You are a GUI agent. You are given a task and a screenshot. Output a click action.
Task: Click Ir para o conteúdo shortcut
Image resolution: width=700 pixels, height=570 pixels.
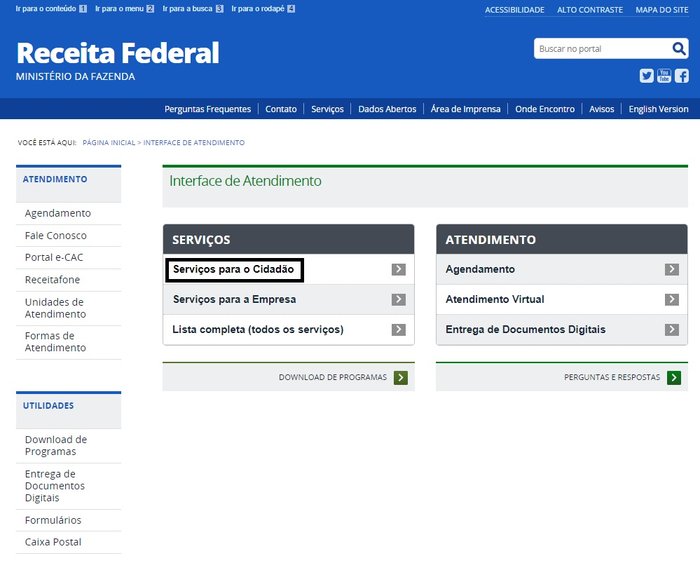(x=51, y=8)
